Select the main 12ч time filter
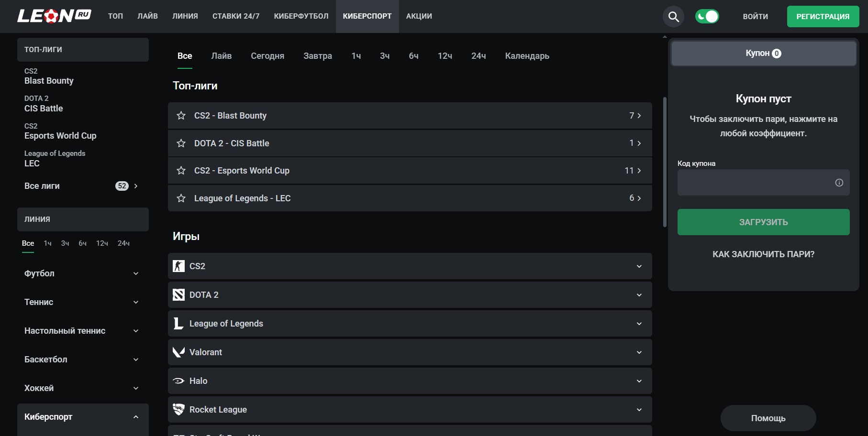The height and width of the screenshot is (436, 868). tap(445, 56)
